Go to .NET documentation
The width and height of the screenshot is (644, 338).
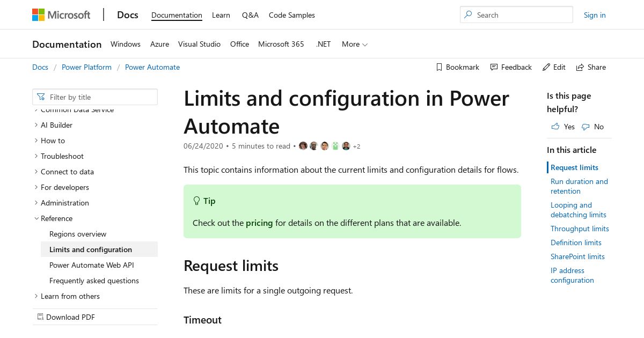click(324, 44)
